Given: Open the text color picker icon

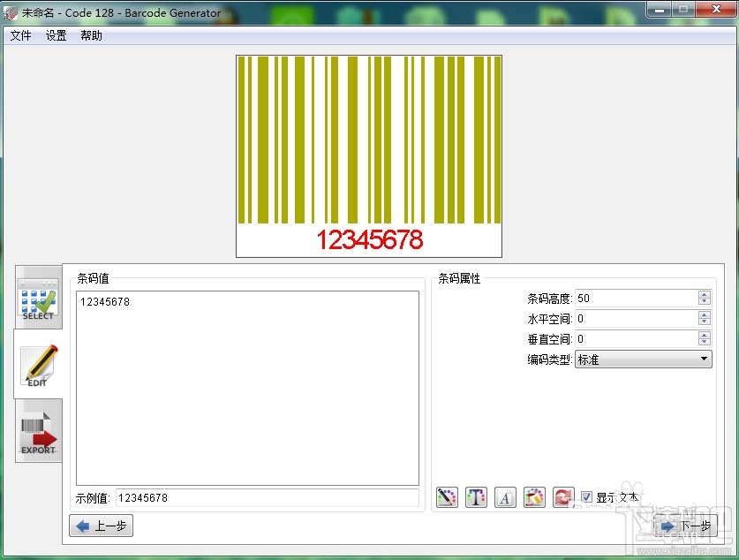Looking at the screenshot, I should point(476,497).
